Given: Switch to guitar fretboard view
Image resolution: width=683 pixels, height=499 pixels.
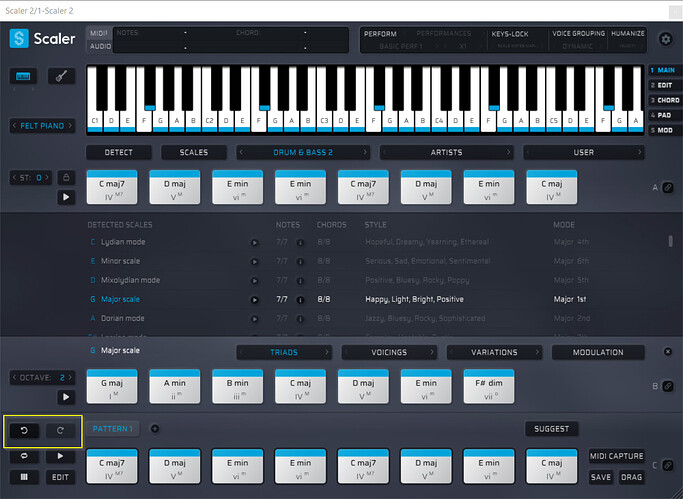Looking at the screenshot, I should click(x=61, y=76).
